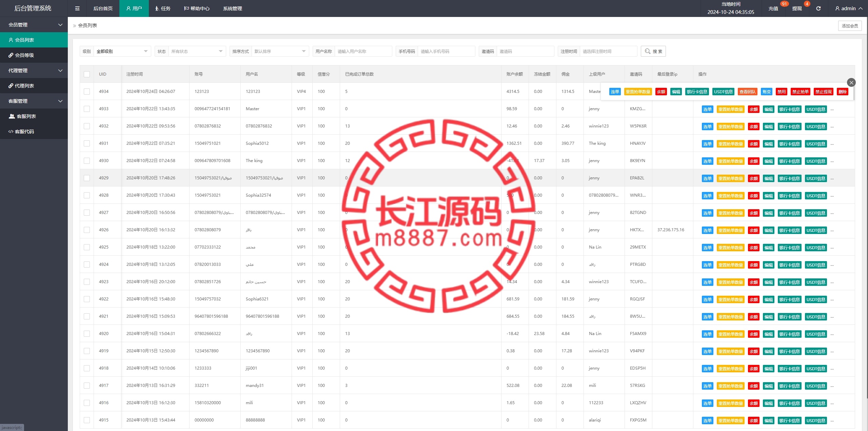The width and height of the screenshot is (868, 431).
Task: Tick the checkbox for UID 4933
Action: pyautogui.click(x=87, y=109)
